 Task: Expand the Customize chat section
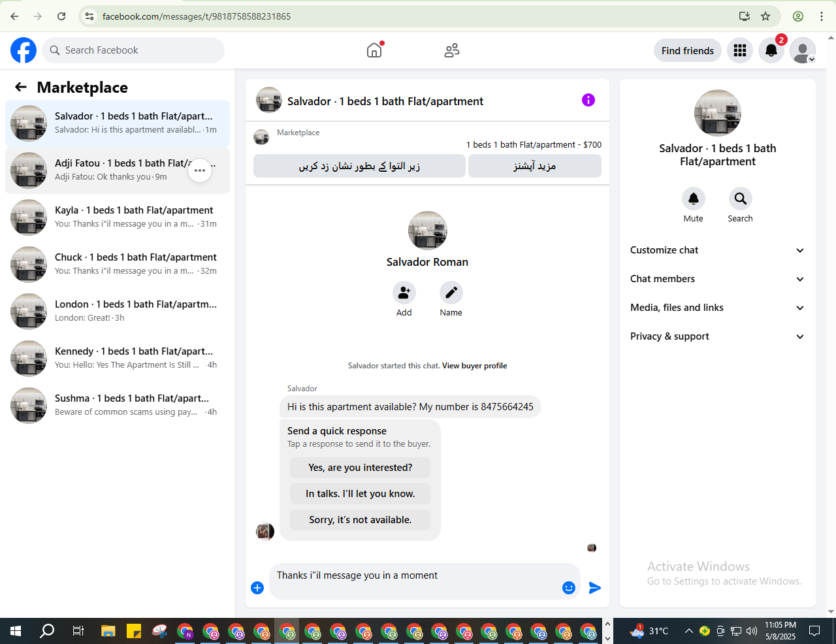(x=718, y=250)
